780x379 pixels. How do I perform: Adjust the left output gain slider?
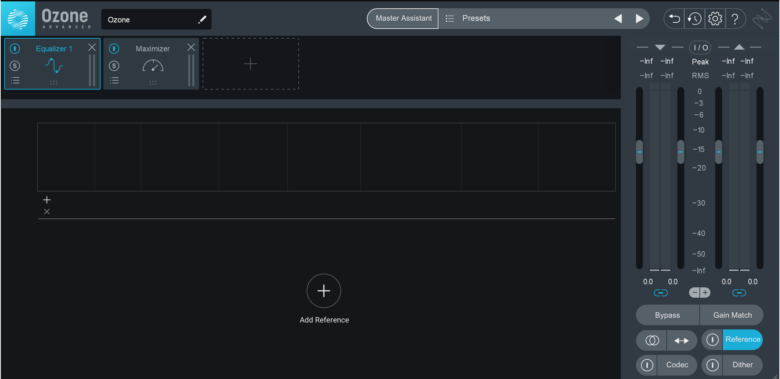click(x=718, y=152)
